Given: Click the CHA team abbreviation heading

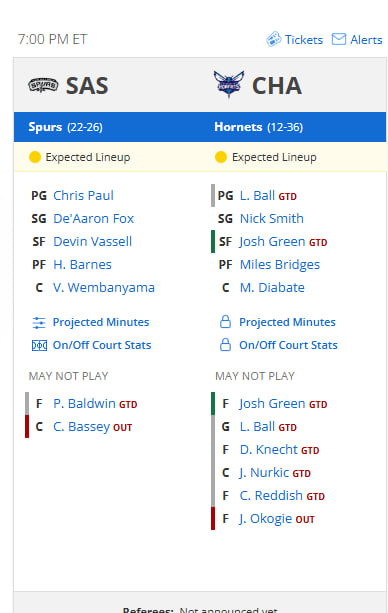Looking at the screenshot, I should pos(277,86).
